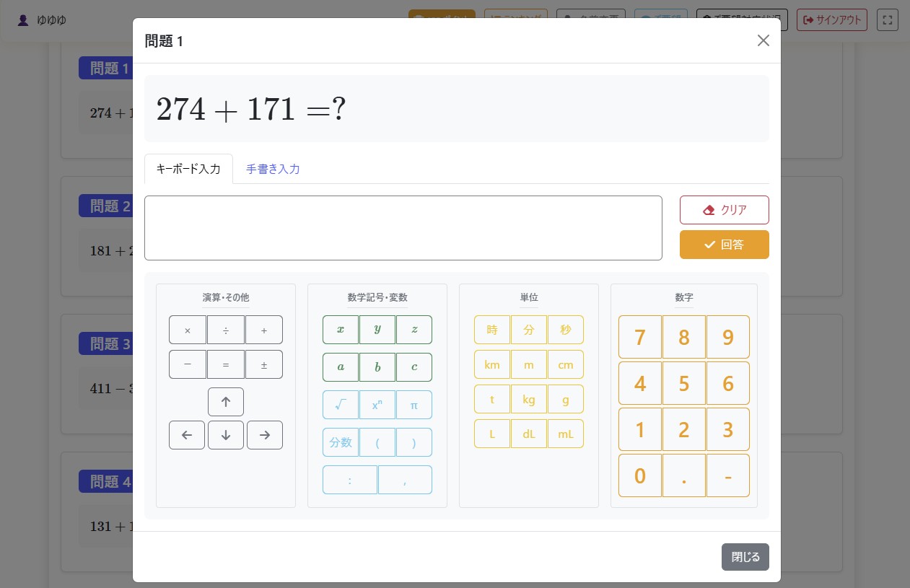
Task: Close the 問題 1 dialog with the X
Action: [763, 40]
